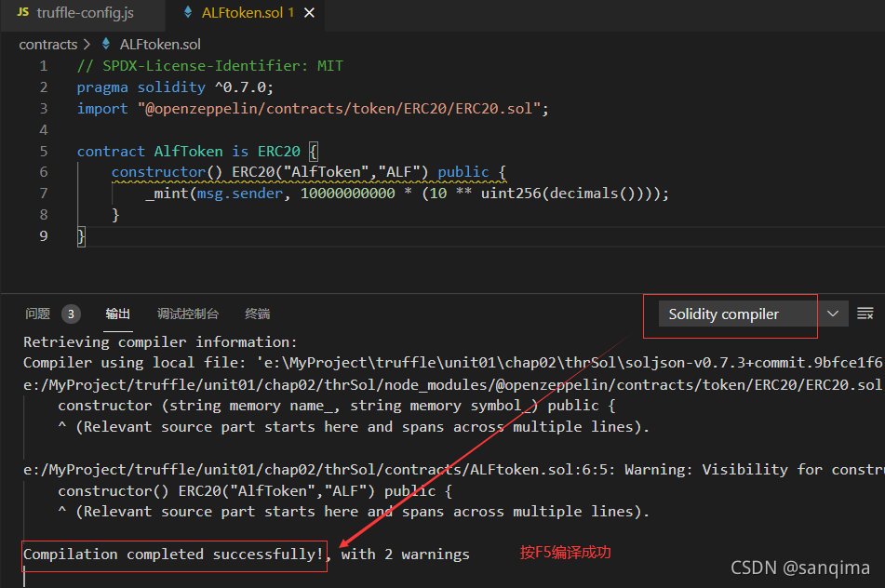Open the truffle-config.js editor tab
The image size is (885, 588).
pyautogui.click(x=83, y=14)
